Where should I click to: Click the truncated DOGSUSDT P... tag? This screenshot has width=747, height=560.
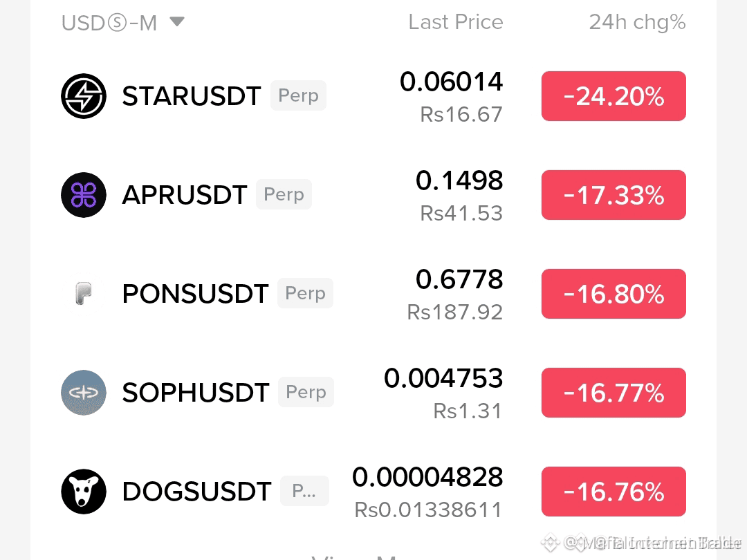(x=304, y=491)
